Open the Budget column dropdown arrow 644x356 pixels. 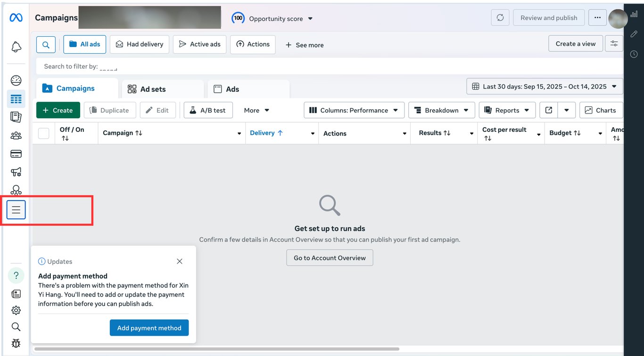tap(600, 134)
